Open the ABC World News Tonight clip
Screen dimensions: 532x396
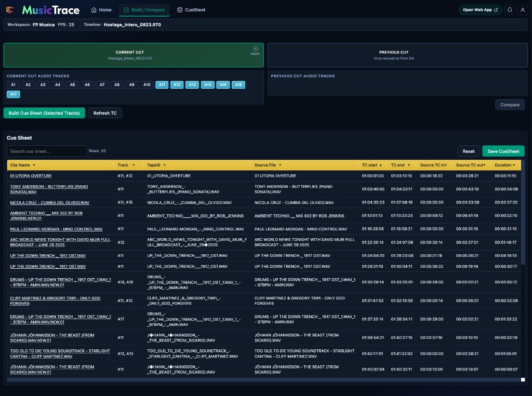(x=60, y=242)
